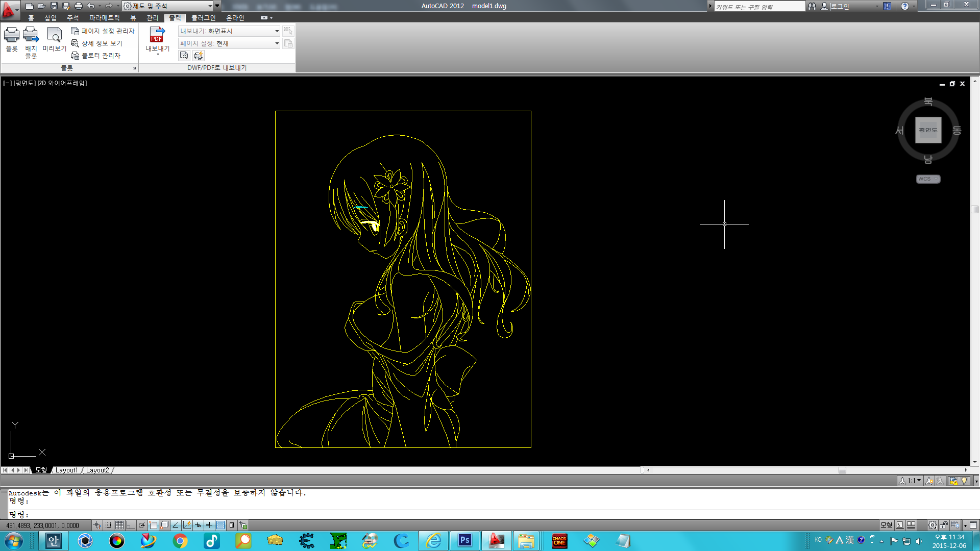Expand the export display dropdown
The height and width of the screenshot is (551, 980).
pyautogui.click(x=277, y=31)
